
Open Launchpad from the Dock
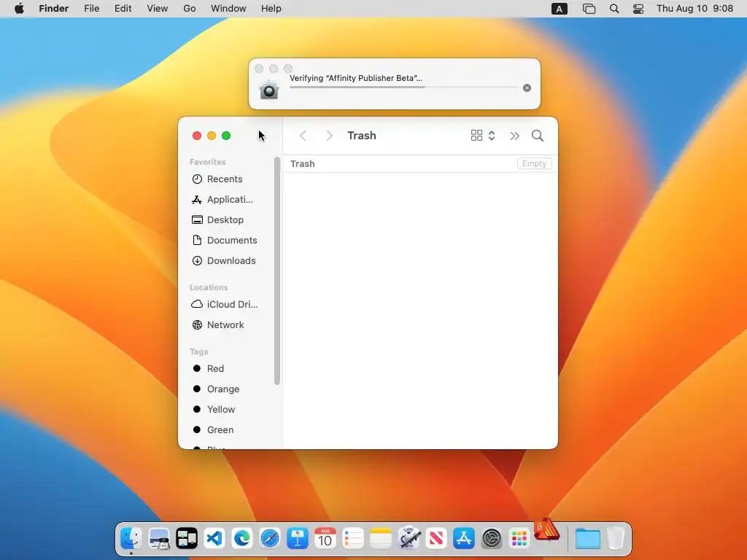pyautogui.click(x=519, y=539)
